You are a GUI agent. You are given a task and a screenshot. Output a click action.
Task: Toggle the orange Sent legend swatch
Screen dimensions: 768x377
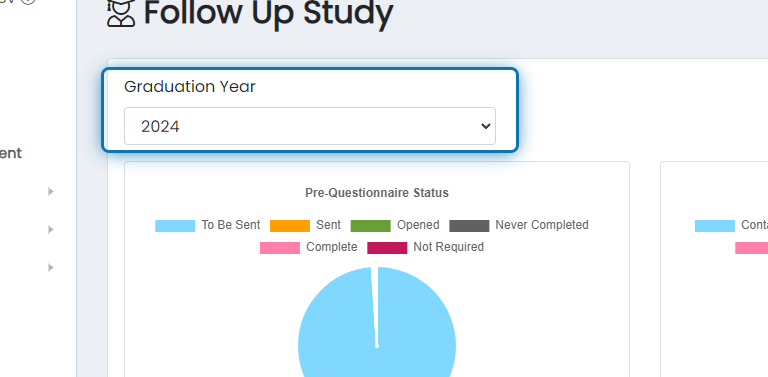290,226
